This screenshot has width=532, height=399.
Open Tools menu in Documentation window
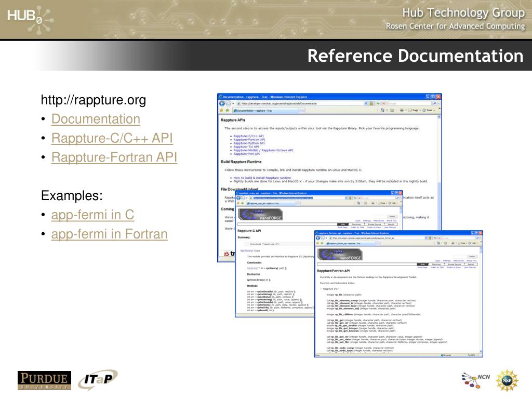tap(428, 110)
